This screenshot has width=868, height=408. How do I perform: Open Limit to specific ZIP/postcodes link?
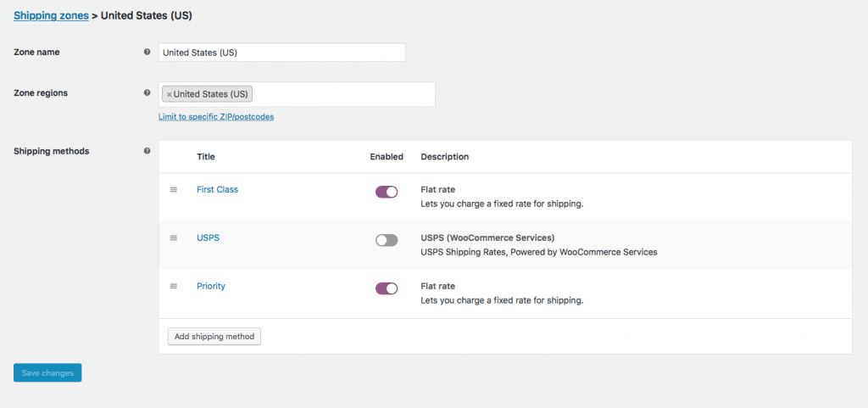click(215, 117)
